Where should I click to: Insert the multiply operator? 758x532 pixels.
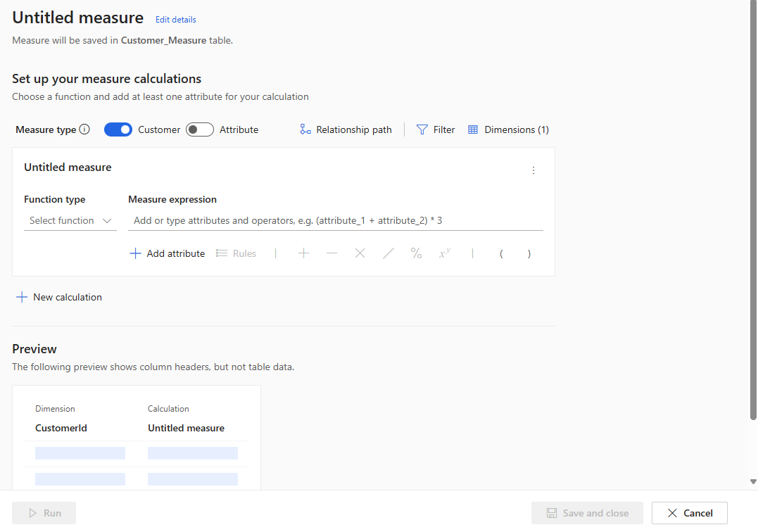[x=360, y=253]
